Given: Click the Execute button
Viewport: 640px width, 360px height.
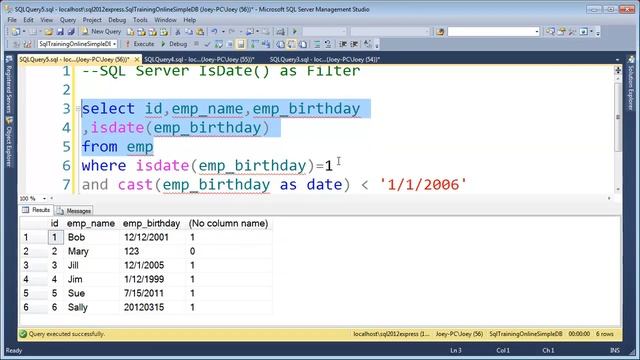Looking at the screenshot, I should [x=139, y=44].
